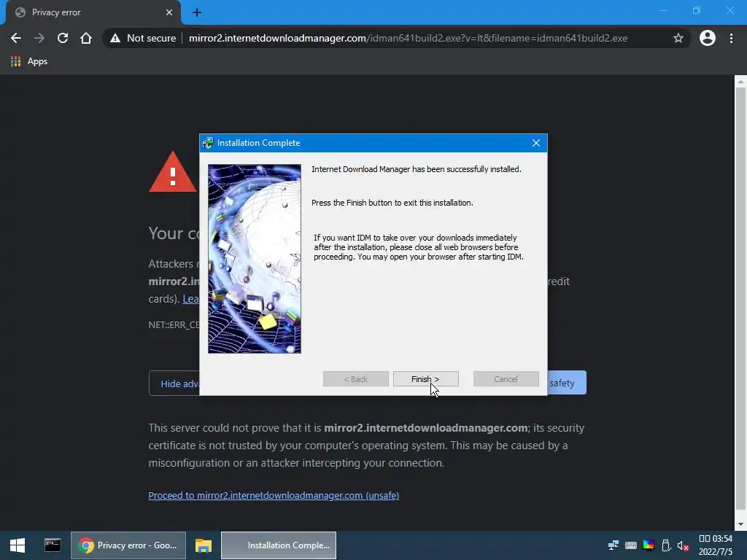Viewport: 747px width, 560px height.
Task: Switch to Chrome Privacy error taskbar item
Action: point(128,545)
